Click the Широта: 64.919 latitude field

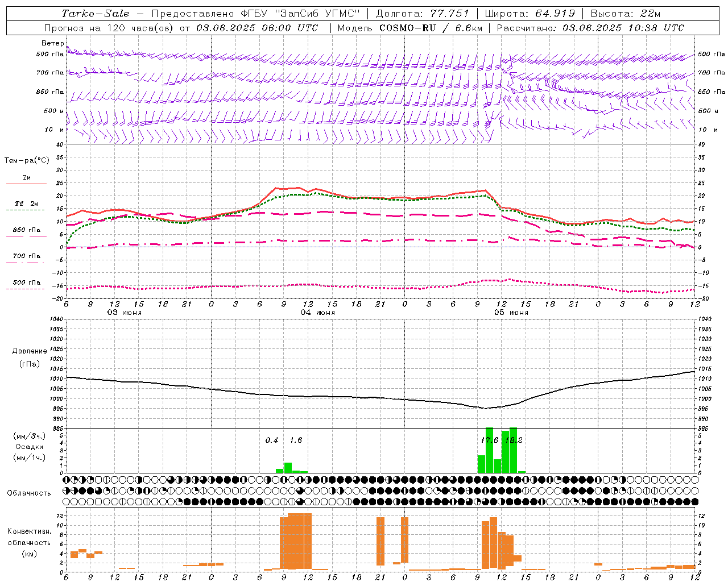coord(530,14)
